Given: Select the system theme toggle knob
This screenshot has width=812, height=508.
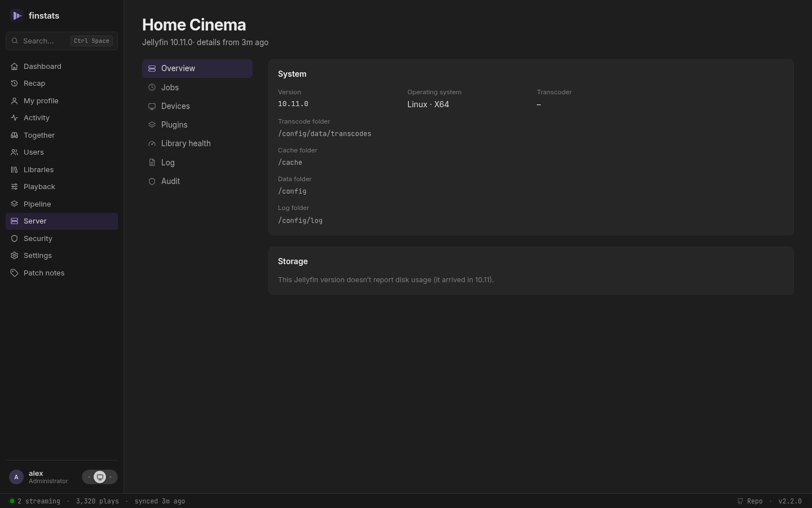Looking at the screenshot, I should [100, 477].
